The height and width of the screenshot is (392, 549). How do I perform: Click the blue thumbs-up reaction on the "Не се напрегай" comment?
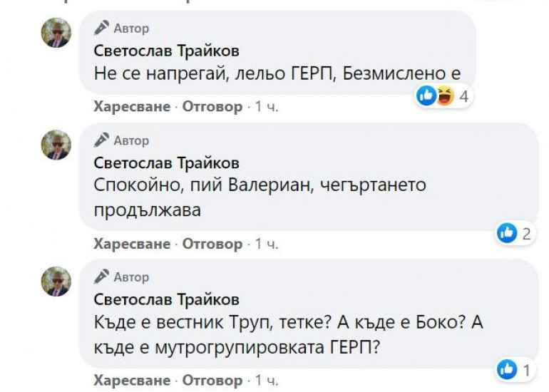tap(426, 96)
